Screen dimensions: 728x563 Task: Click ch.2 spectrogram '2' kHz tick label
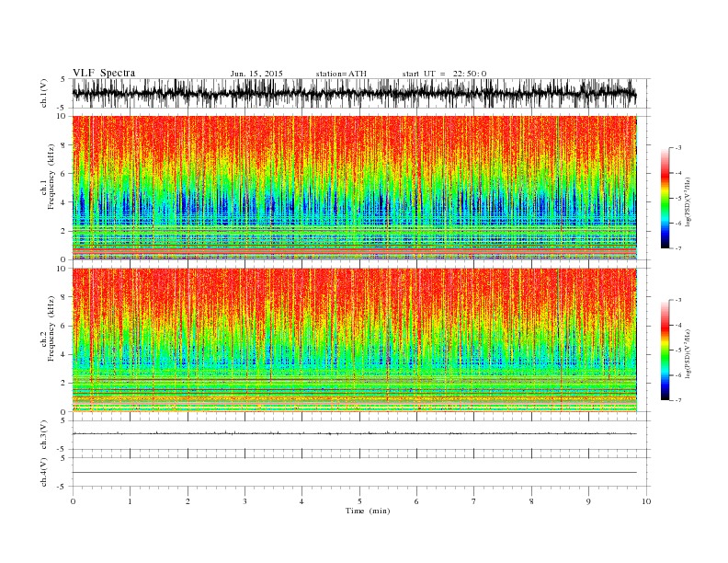64,384
